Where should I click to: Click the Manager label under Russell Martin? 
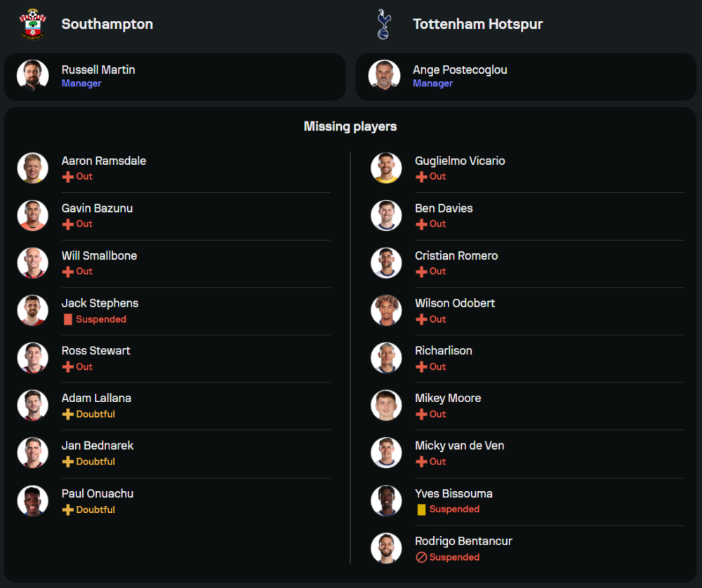(x=81, y=83)
